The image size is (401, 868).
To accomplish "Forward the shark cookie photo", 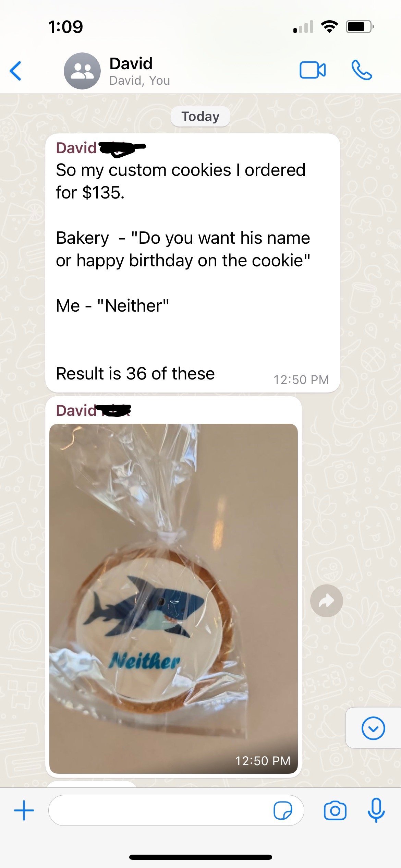I will click(x=326, y=601).
